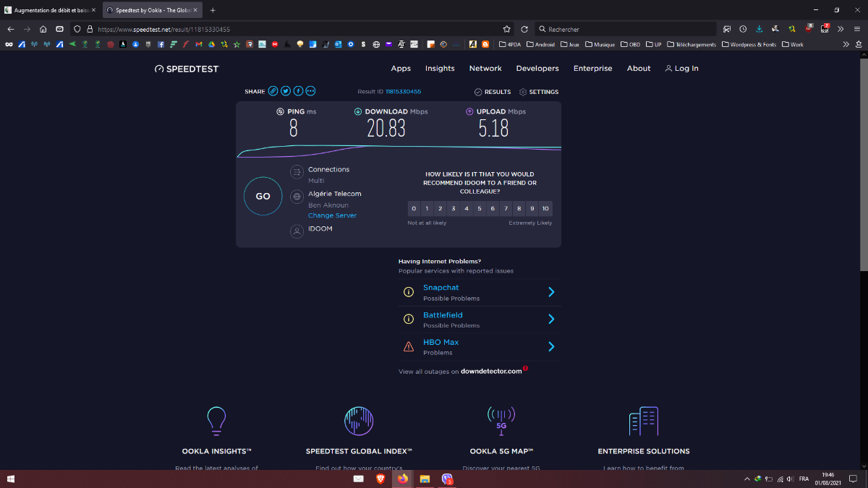Show hidden system tray icons
The image size is (868, 488).
[747, 479]
